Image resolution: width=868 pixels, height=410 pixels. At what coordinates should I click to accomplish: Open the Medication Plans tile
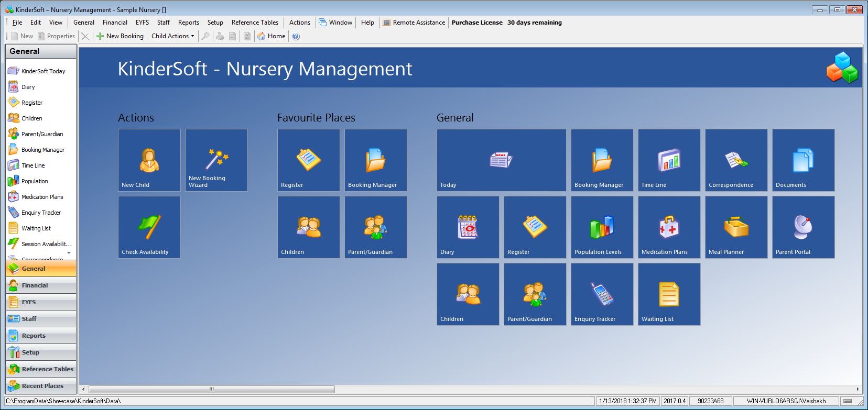669,227
